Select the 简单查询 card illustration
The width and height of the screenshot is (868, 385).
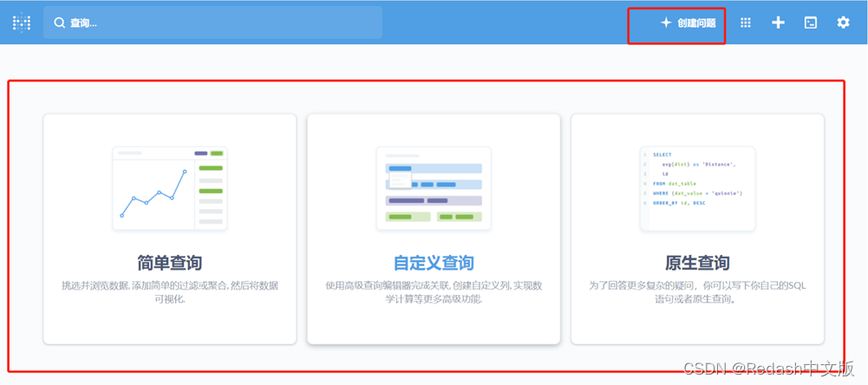pyautogui.click(x=170, y=188)
